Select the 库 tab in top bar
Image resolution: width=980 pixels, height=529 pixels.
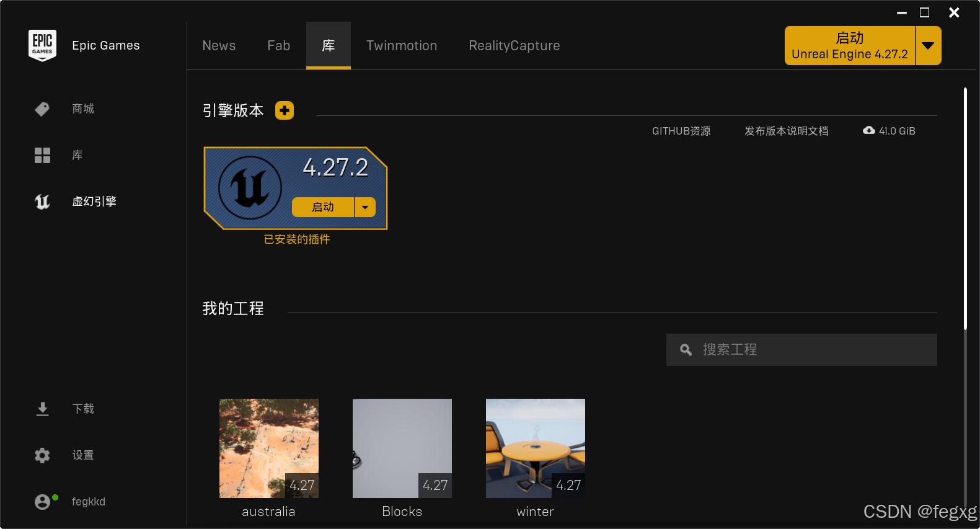329,45
